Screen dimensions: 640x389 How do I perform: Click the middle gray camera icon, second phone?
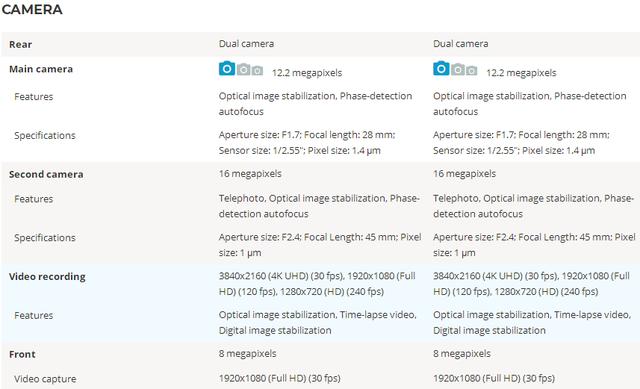point(458,69)
